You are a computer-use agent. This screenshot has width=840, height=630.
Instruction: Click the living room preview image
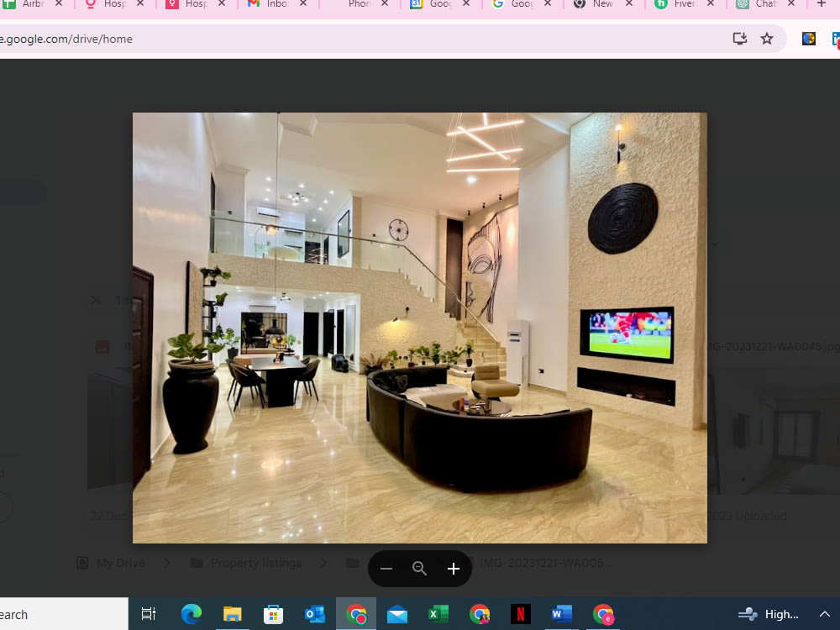point(419,328)
